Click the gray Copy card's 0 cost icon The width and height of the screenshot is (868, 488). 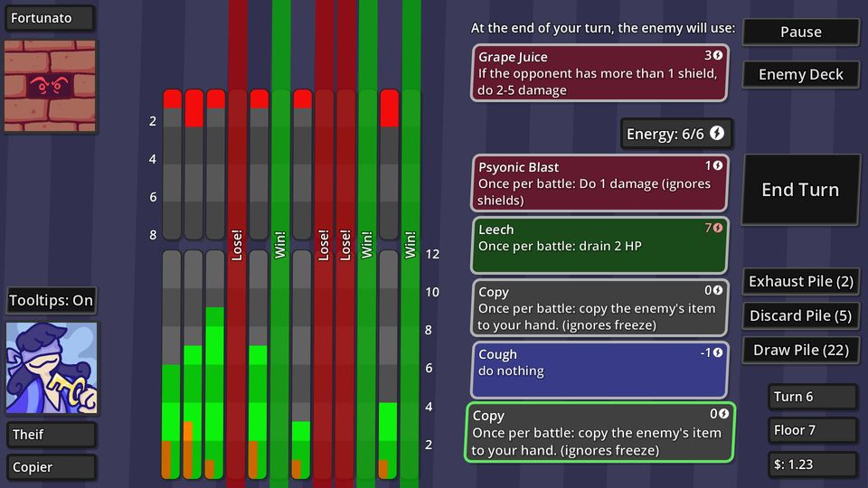click(x=718, y=291)
